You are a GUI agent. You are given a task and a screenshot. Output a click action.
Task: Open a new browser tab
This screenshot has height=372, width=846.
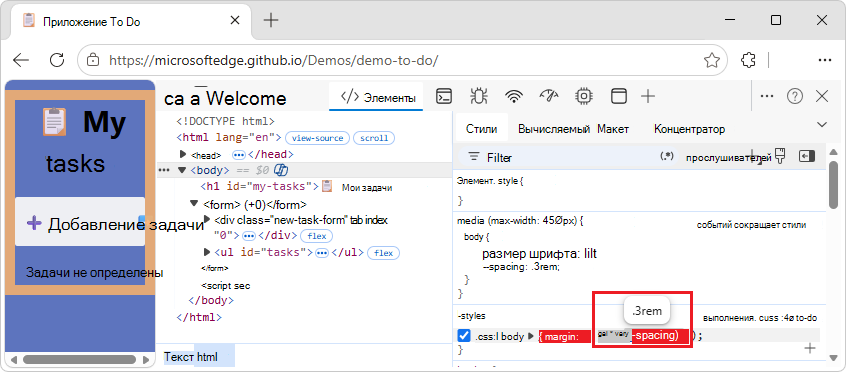[x=271, y=21]
